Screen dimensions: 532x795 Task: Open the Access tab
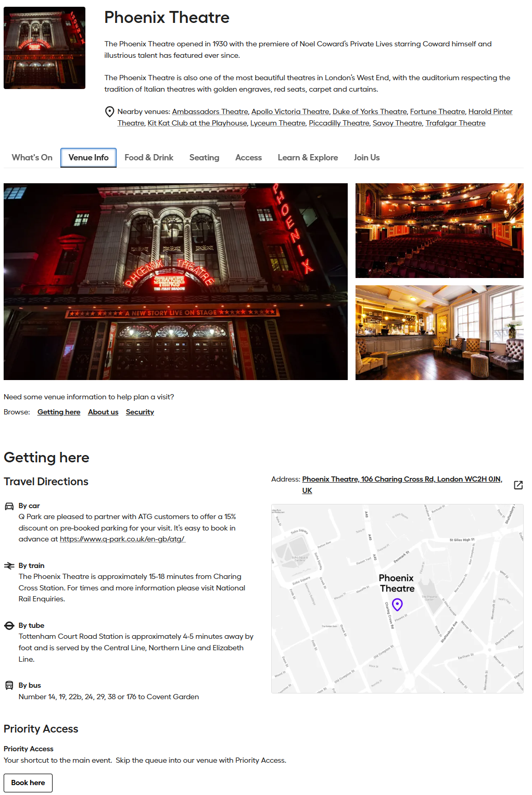[x=248, y=158]
